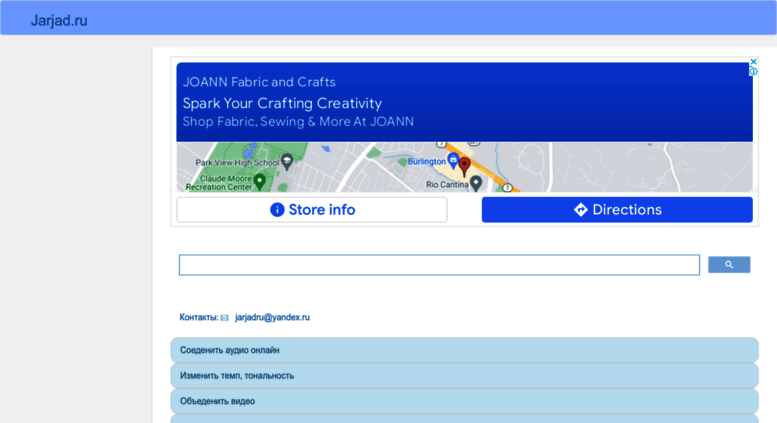This screenshot has width=777, height=423.
Task: Open Соеденить аудио онлайн menu item
Action: click(x=464, y=350)
